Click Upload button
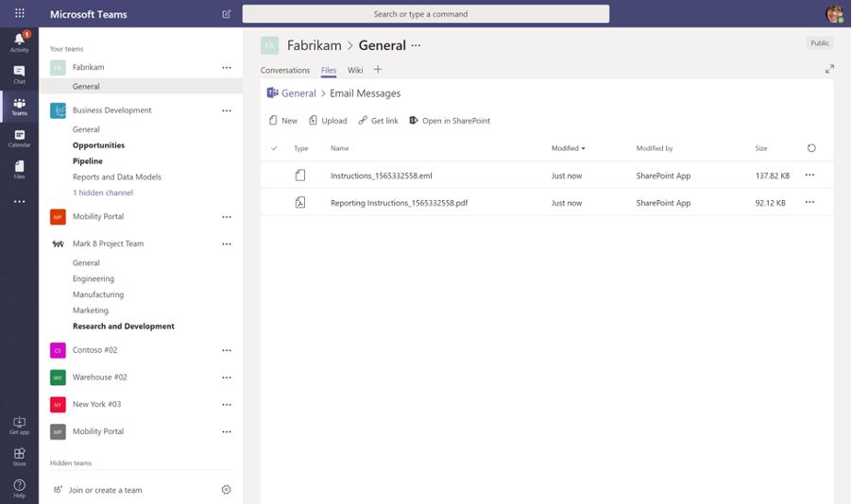This screenshot has width=852, height=504. (x=328, y=121)
